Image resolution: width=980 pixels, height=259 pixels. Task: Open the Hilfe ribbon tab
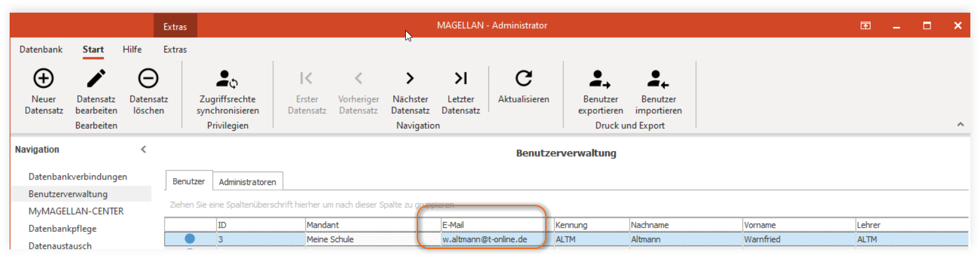click(132, 49)
